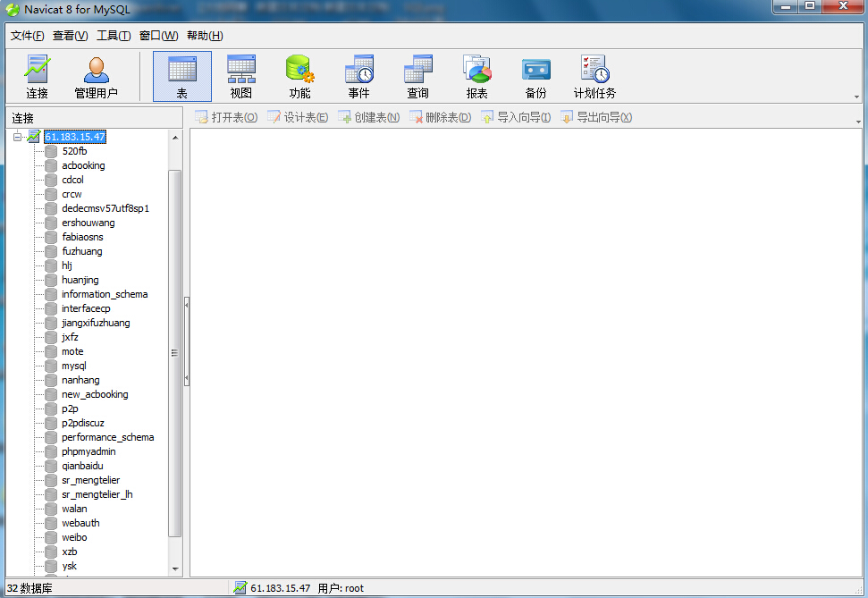Open 管理用户 (Manage Users) icon
This screenshot has width=868, height=598.
click(x=96, y=76)
